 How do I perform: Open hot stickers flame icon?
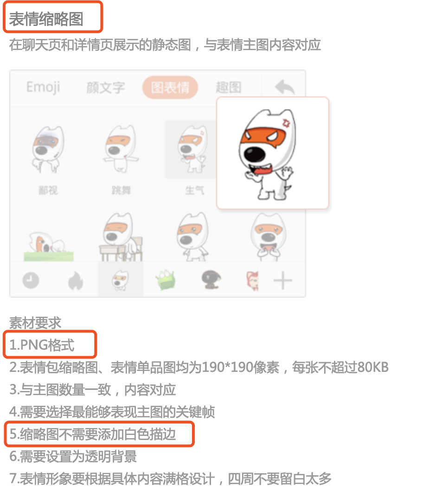coord(76,281)
